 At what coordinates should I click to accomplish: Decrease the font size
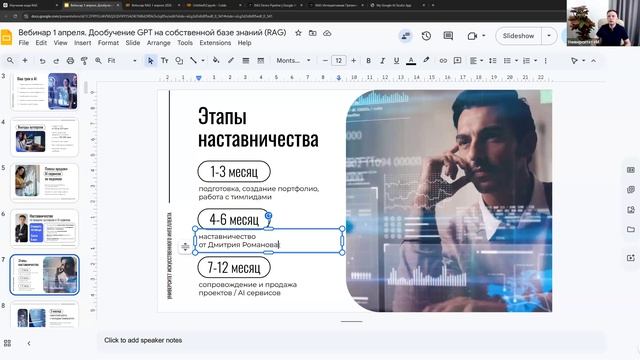coord(325,60)
